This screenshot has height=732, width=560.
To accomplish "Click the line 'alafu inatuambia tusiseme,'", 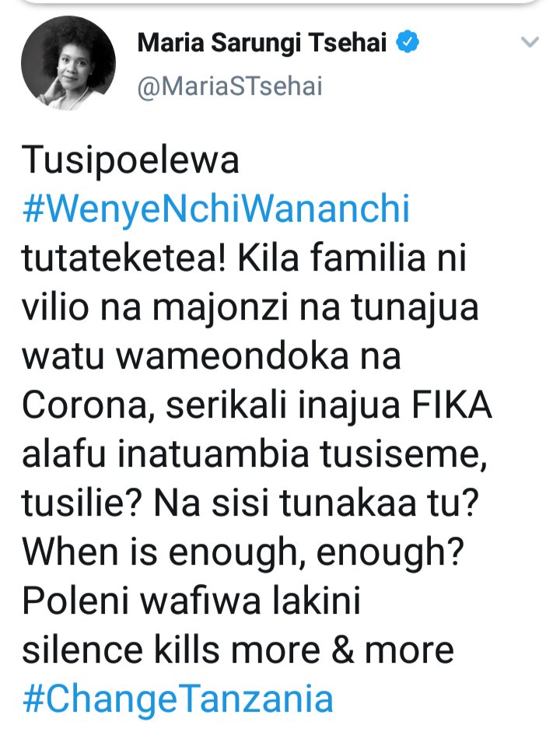I will (x=255, y=454).
